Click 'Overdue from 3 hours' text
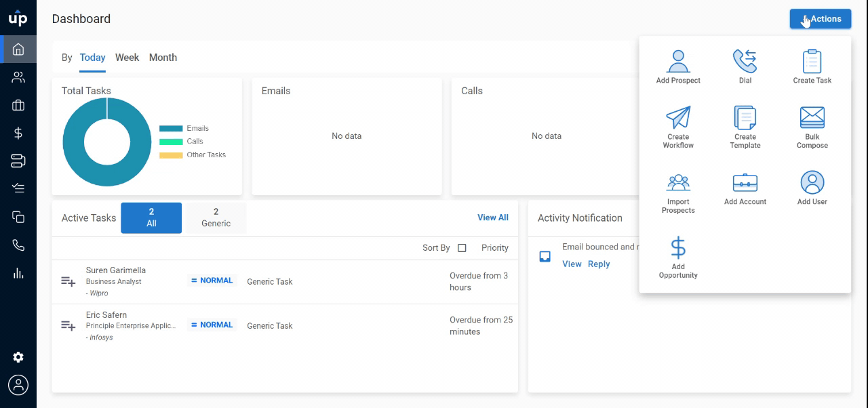868x408 pixels. pos(479,281)
